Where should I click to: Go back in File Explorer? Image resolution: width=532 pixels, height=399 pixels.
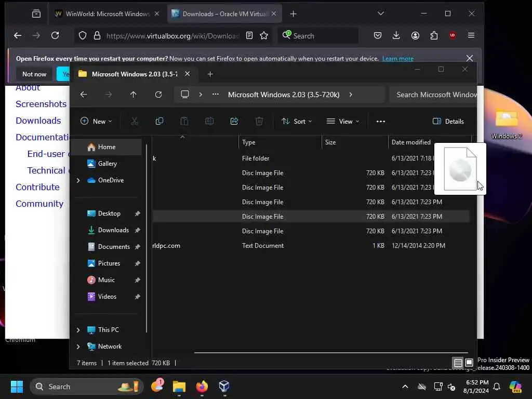point(84,95)
